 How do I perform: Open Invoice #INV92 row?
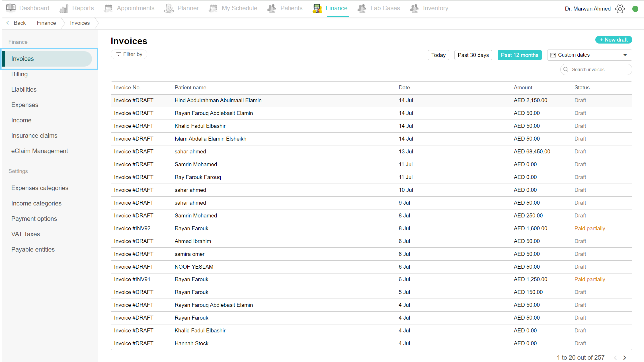371,229
